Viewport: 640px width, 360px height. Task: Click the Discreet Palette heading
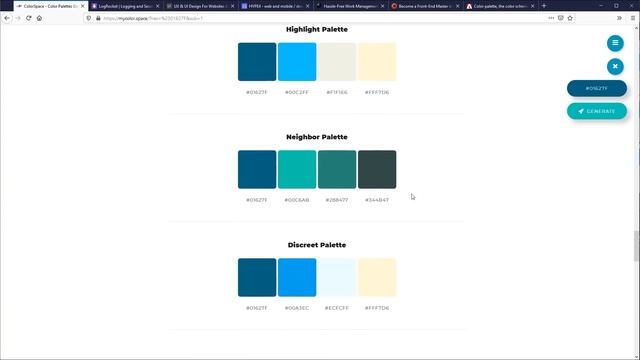[317, 245]
